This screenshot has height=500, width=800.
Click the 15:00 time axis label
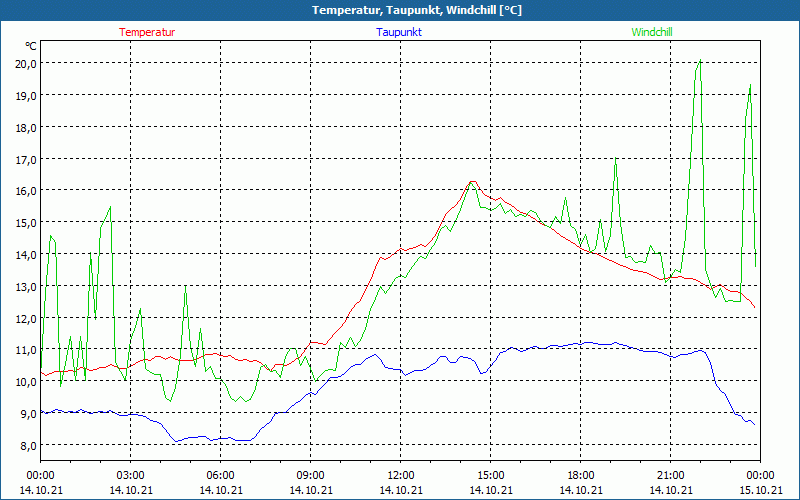[490, 476]
